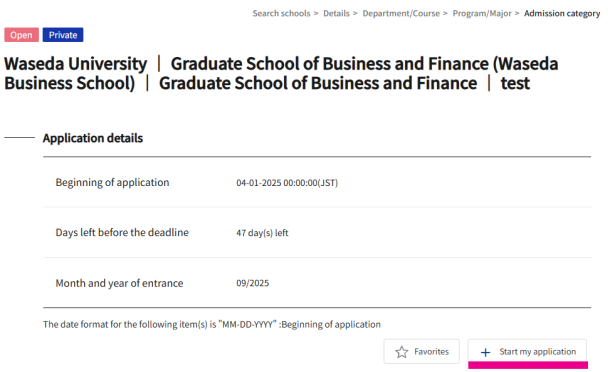Click the Beginning of application label

[112, 182]
